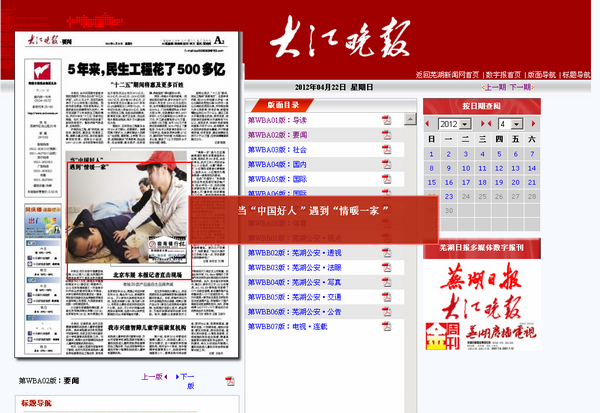Open 第WBB04版：芜湖公安·写真 link

tap(294, 282)
